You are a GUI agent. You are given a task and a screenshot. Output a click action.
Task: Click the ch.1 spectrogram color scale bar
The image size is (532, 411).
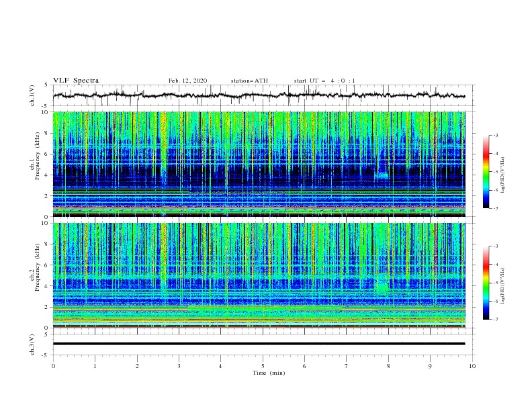pos(486,172)
